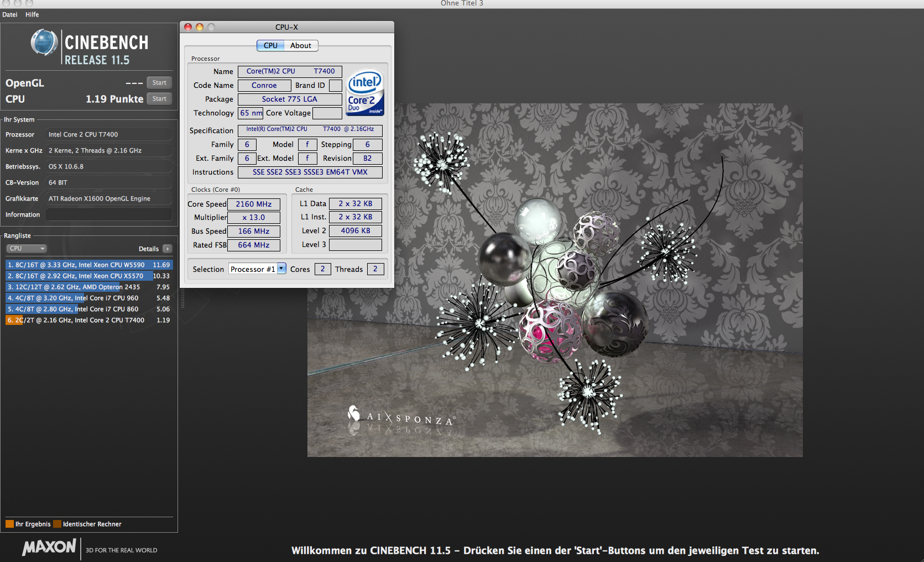
Task: Close the CPU-X window
Action: click(188, 27)
